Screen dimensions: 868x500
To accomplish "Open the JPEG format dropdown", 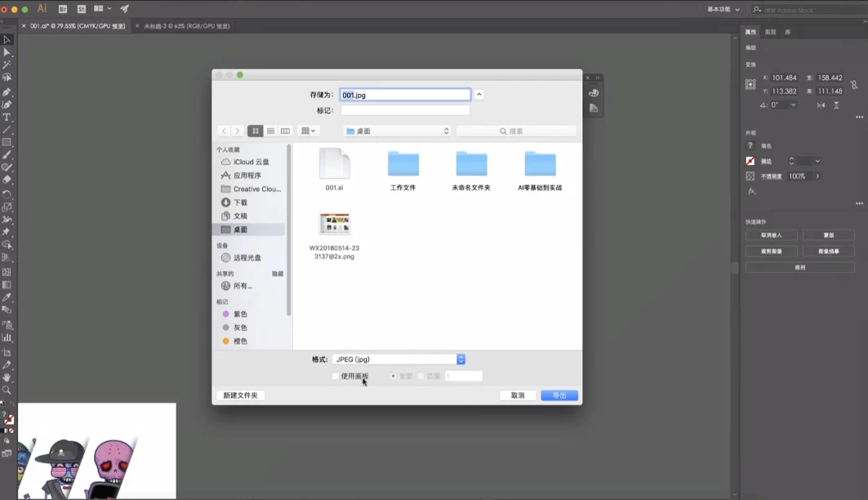I will pos(461,359).
